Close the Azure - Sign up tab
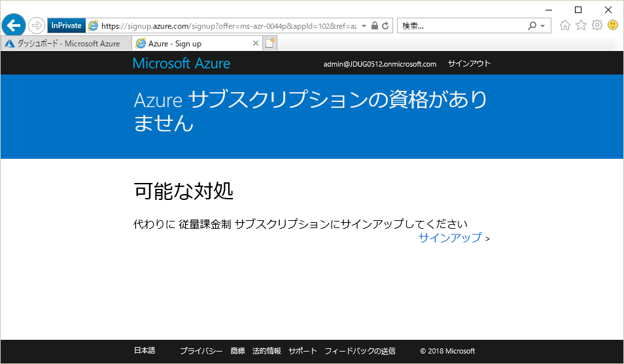The width and height of the screenshot is (624, 364). click(256, 43)
